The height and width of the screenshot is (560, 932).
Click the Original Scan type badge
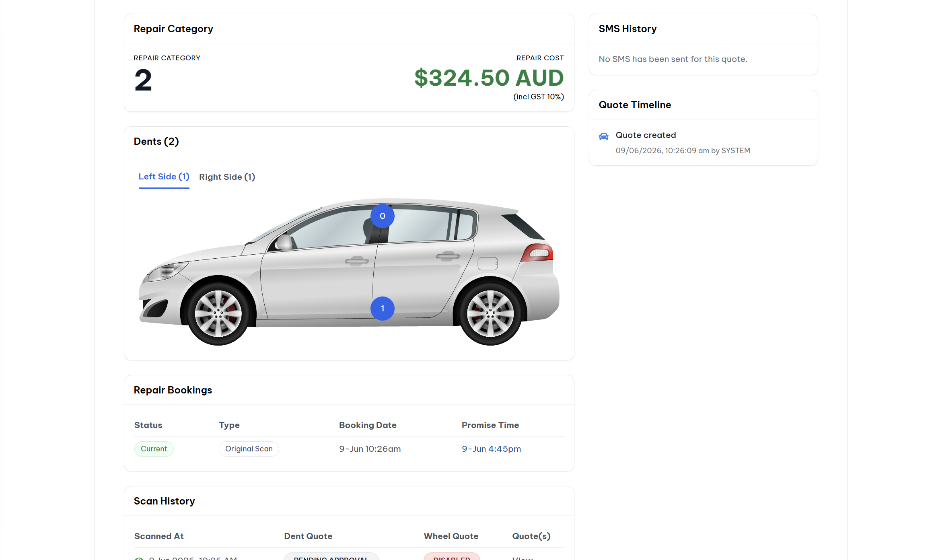pyautogui.click(x=249, y=449)
